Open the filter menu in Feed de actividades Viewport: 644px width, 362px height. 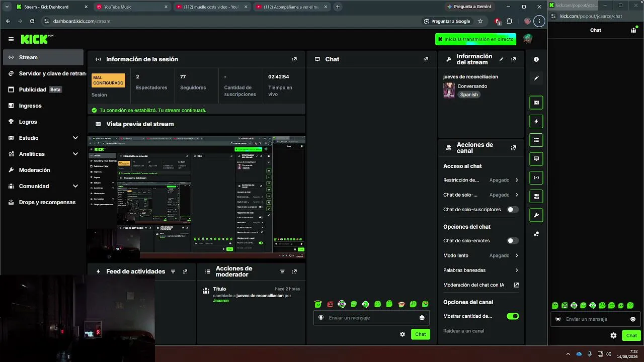tap(173, 271)
